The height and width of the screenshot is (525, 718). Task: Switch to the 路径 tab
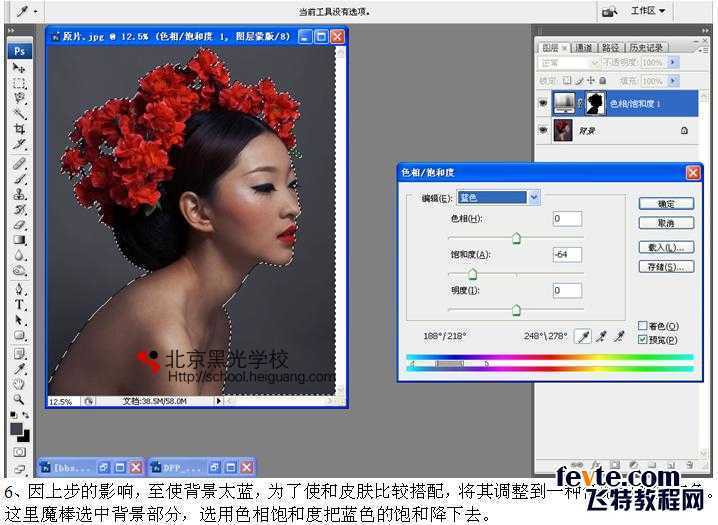coord(610,48)
